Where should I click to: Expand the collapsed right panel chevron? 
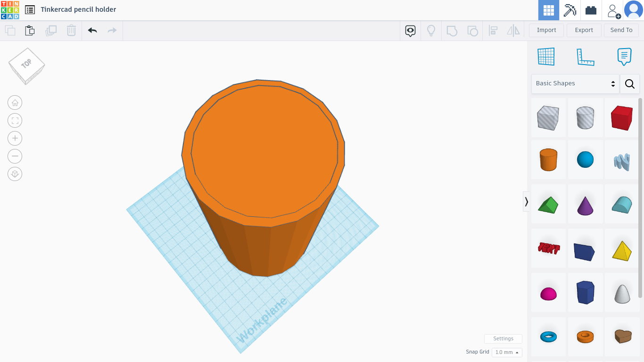[x=526, y=202]
